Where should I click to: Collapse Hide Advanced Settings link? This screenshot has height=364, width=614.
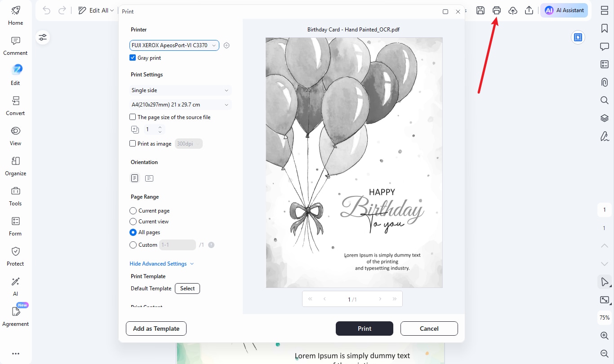pyautogui.click(x=162, y=264)
